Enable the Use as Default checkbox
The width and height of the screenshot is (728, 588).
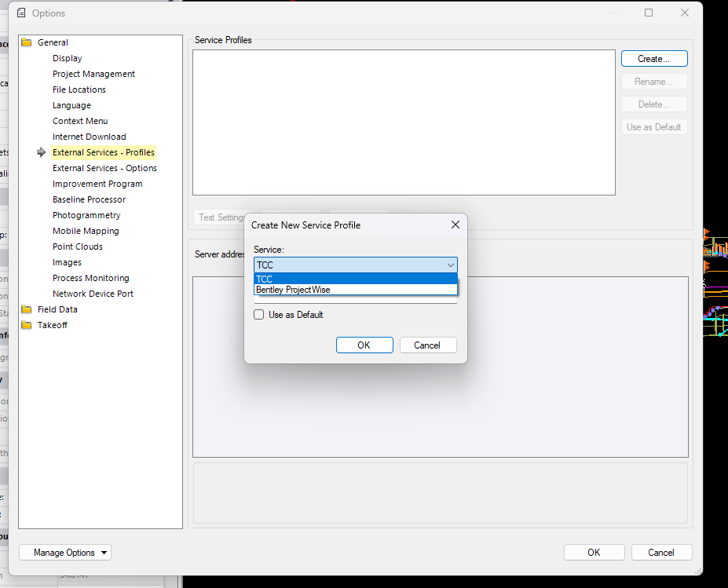(x=259, y=315)
